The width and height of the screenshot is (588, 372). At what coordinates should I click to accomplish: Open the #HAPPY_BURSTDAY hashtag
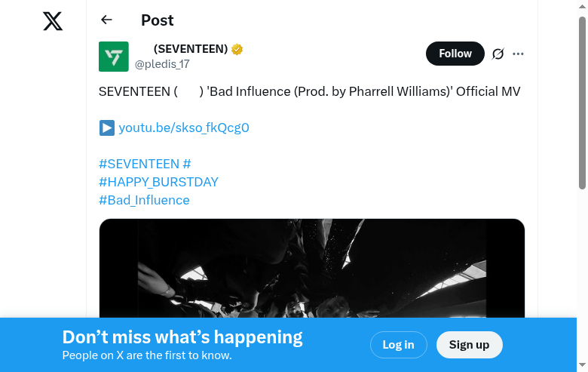pyautogui.click(x=158, y=182)
